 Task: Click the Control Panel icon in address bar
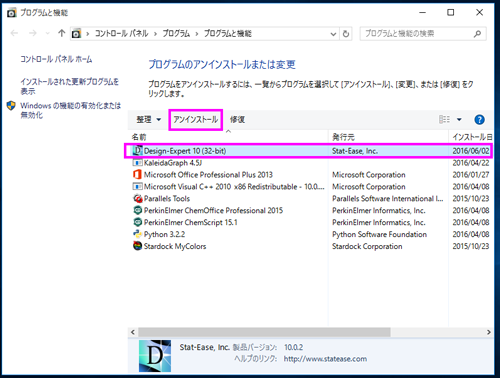pos(76,34)
